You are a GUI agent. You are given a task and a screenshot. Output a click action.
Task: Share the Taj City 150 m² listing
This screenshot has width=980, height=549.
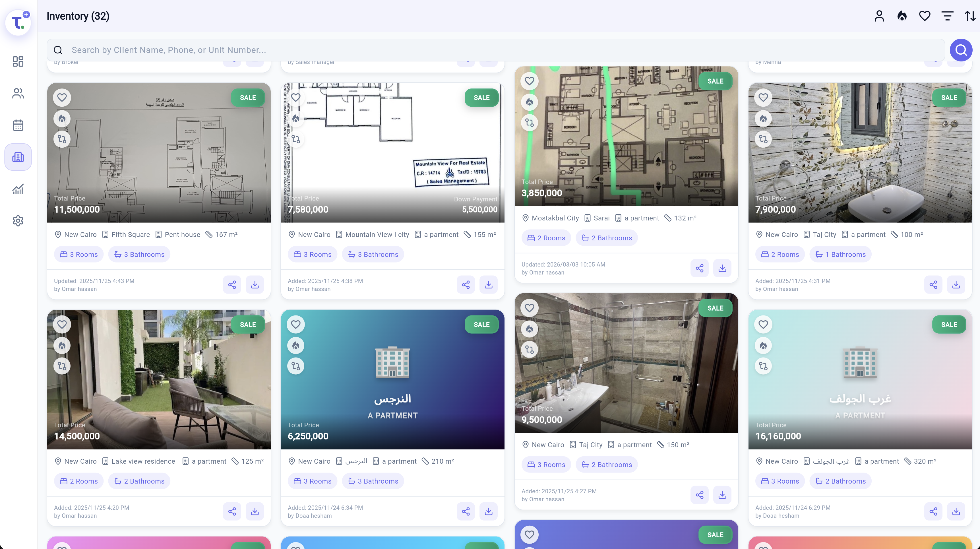coord(700,495)
